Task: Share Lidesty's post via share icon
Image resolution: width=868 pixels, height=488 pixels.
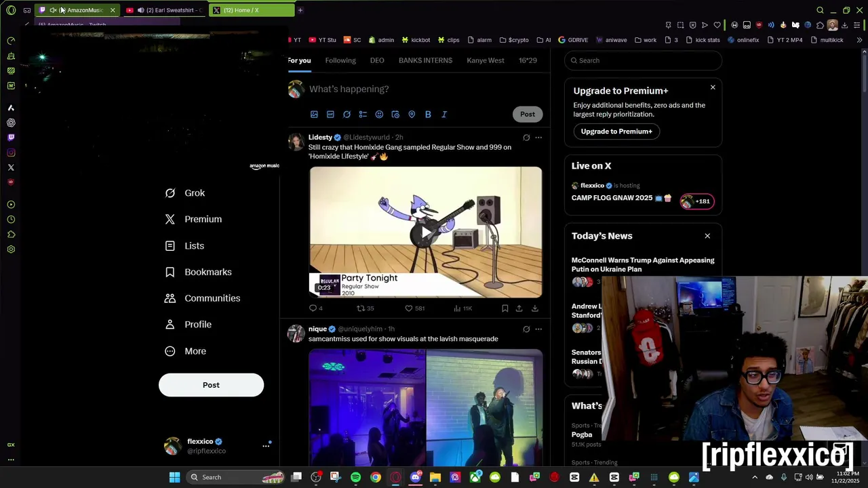Action: [x=519, y=308]
